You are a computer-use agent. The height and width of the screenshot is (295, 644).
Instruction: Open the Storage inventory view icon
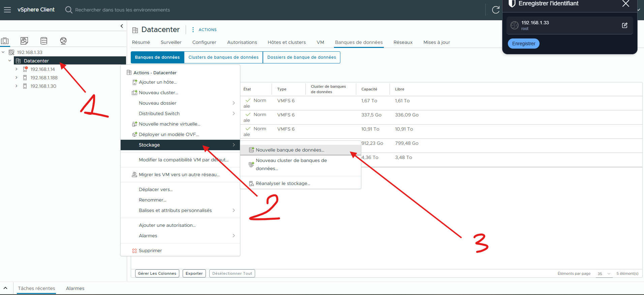(44, 41)
